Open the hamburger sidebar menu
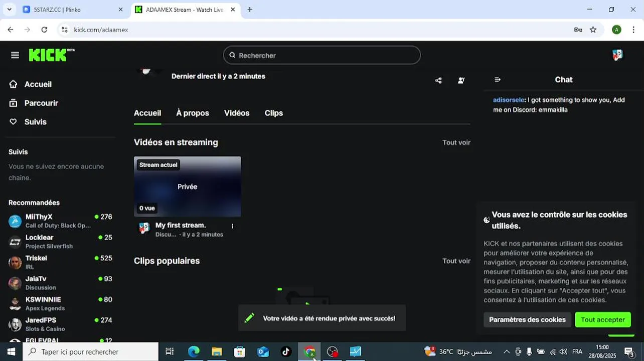Image resolution: width=644 pixels, height=361 pixels. pos(15,55)
